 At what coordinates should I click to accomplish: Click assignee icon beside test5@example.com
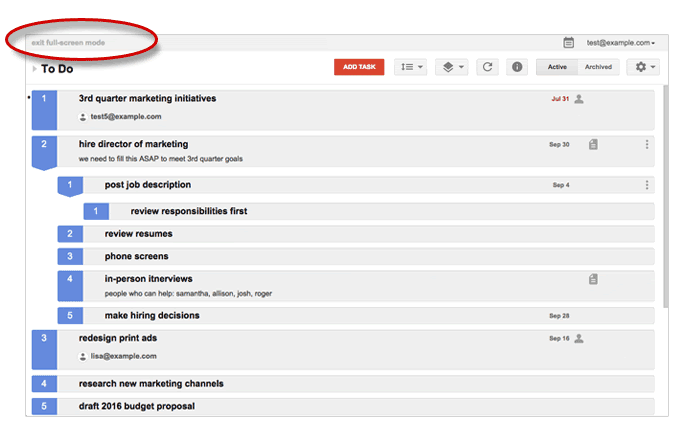point(83,117)
